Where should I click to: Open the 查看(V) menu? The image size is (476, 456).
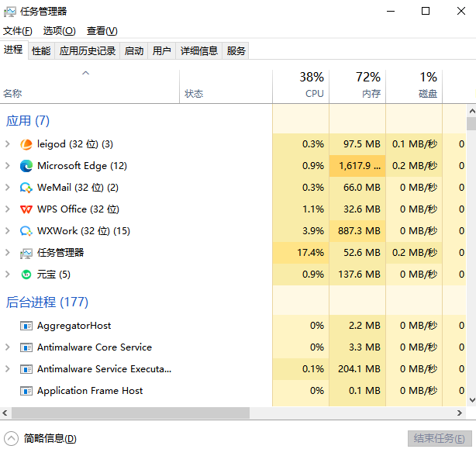[102, 31]
